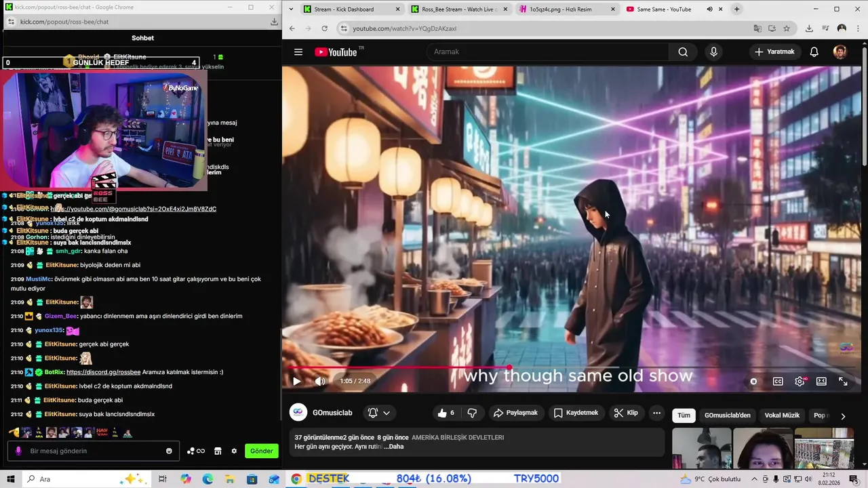
Task: Open Microsoft Edge from the taskbar
Action: 208,479
